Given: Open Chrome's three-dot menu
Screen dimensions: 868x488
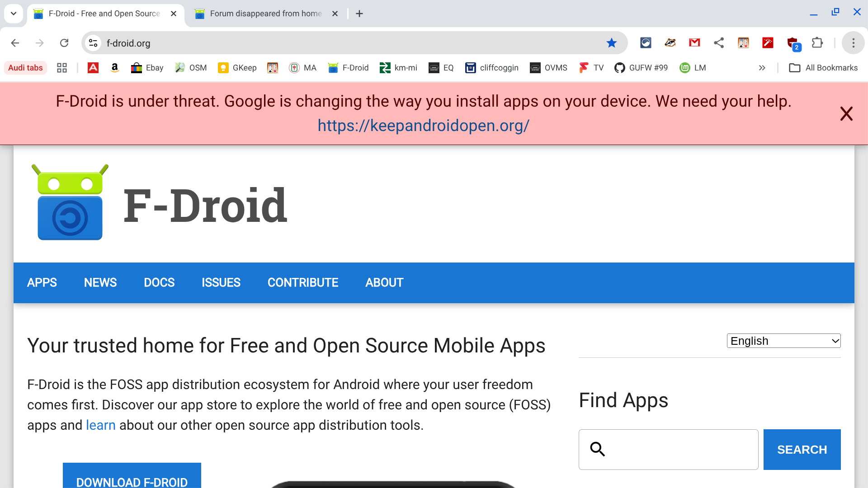Looking at the screenshot, I should 853,43.
